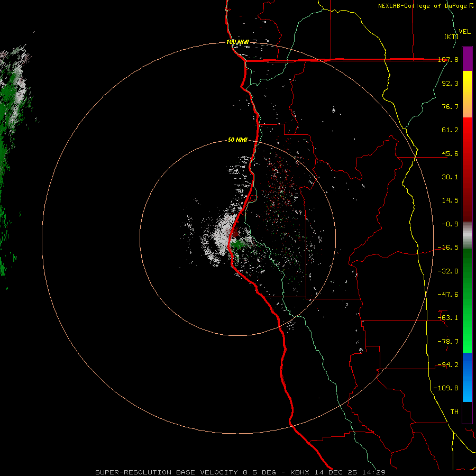Click the TH threshold label
The image size is (476, 476).
454,412
